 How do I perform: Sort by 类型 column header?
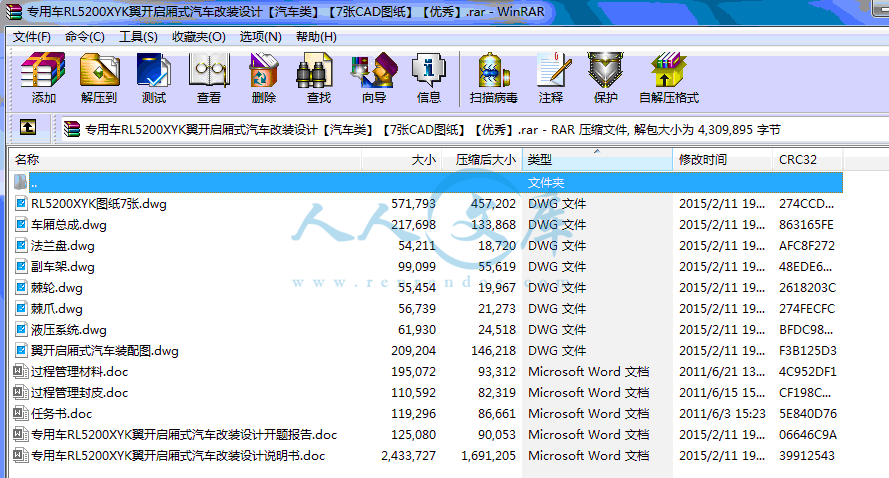(597, 159)
